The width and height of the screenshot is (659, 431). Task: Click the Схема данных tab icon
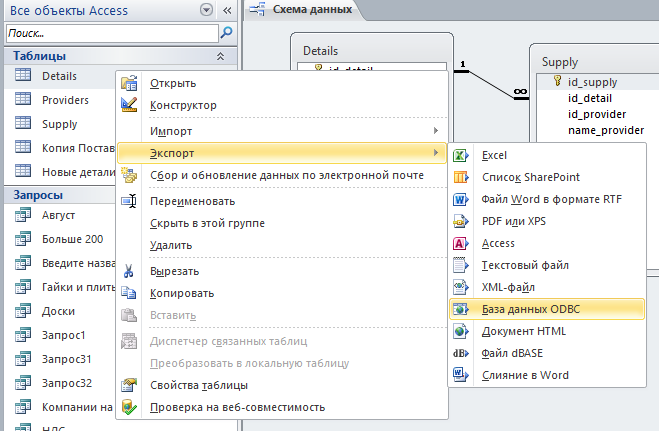257,9
